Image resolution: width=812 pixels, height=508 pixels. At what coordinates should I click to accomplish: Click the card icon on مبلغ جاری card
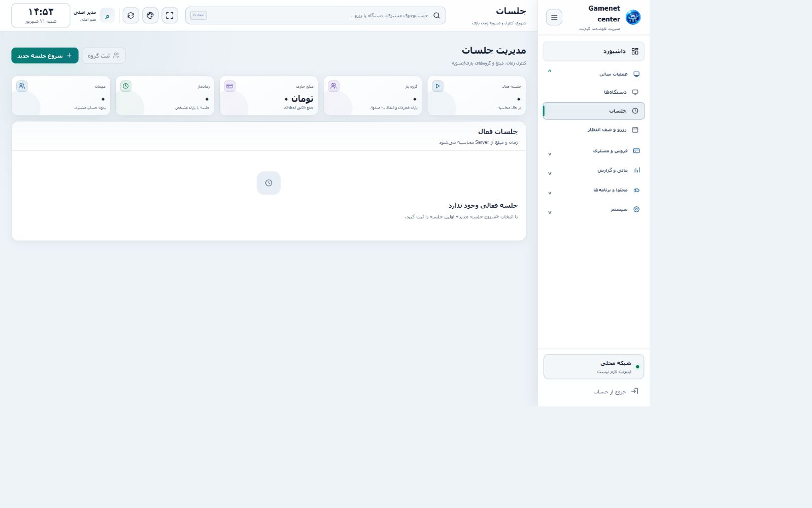(x=230, y=86)
